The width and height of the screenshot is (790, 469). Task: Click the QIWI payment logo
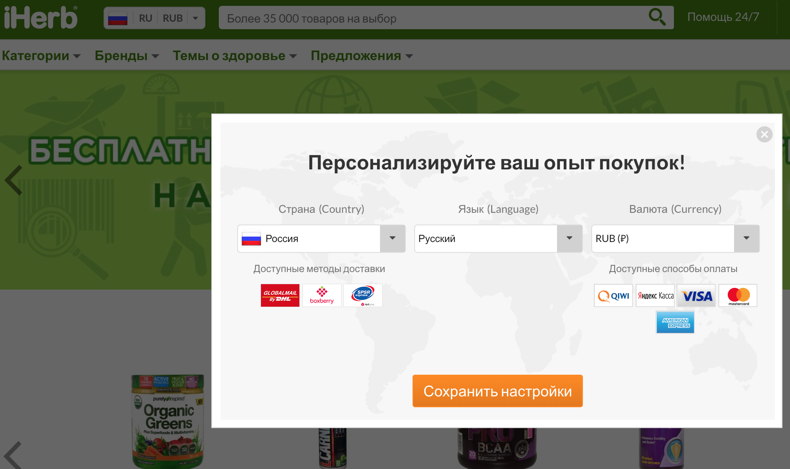613,295
